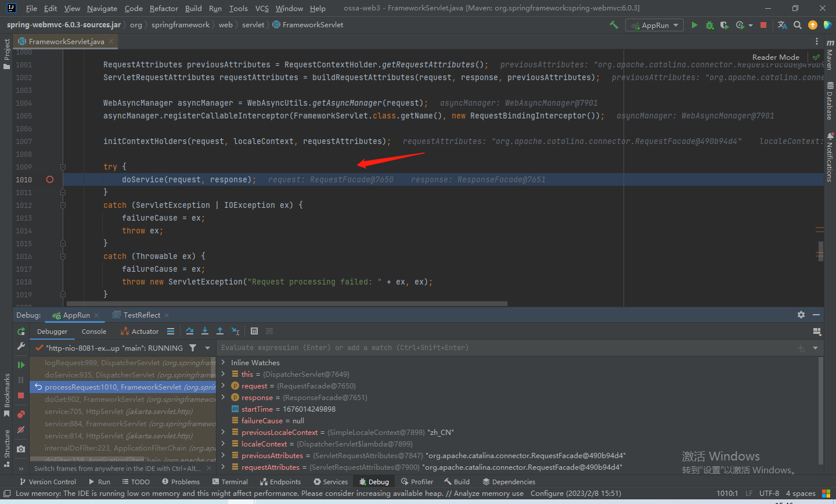Click the Rerun AppRun icon in the debug panel

[21, 332]
